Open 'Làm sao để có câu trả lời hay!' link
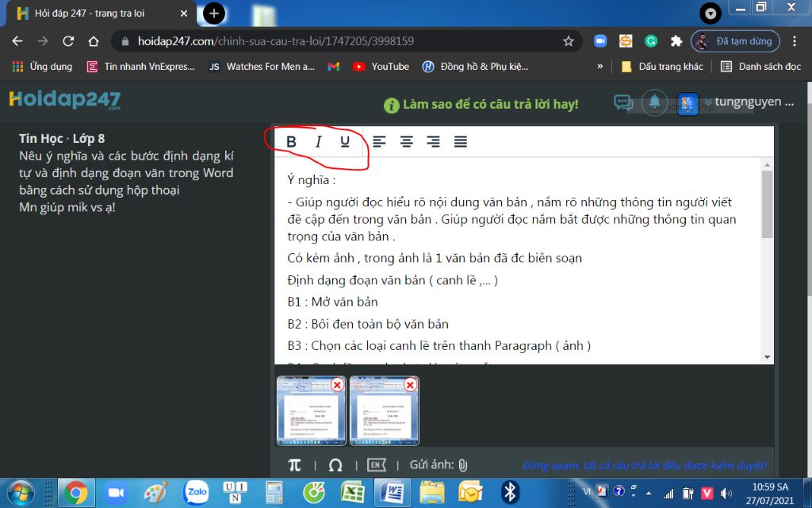 coord(481,104)
